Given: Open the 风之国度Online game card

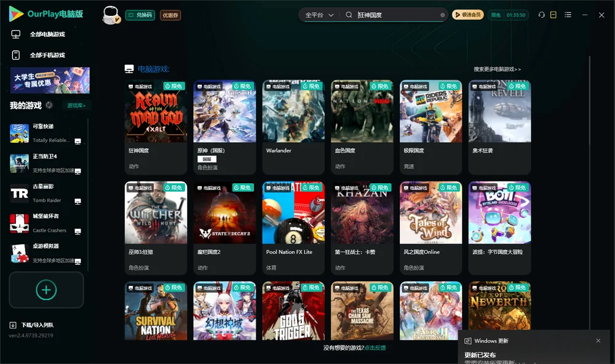Looking at the screenshot, I should coord(431,228).
